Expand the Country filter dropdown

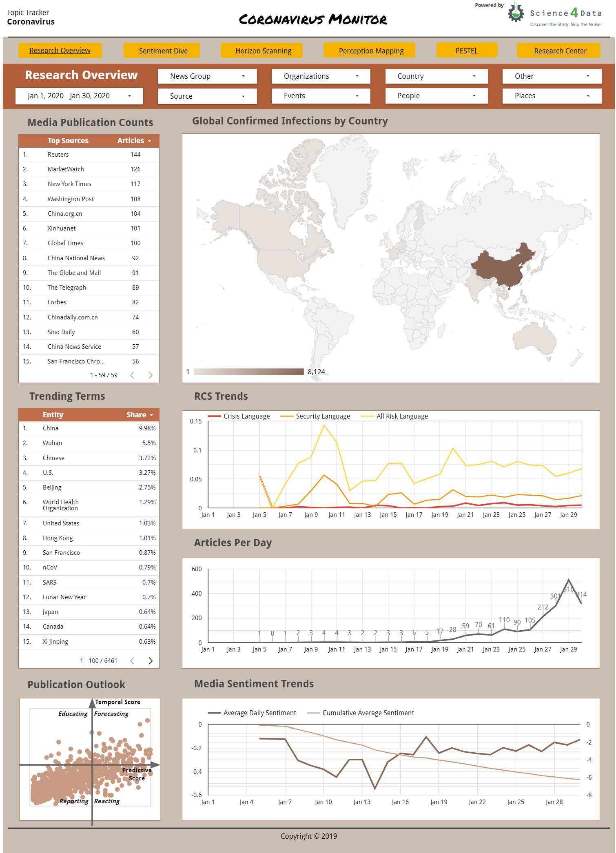pos(437,76)
